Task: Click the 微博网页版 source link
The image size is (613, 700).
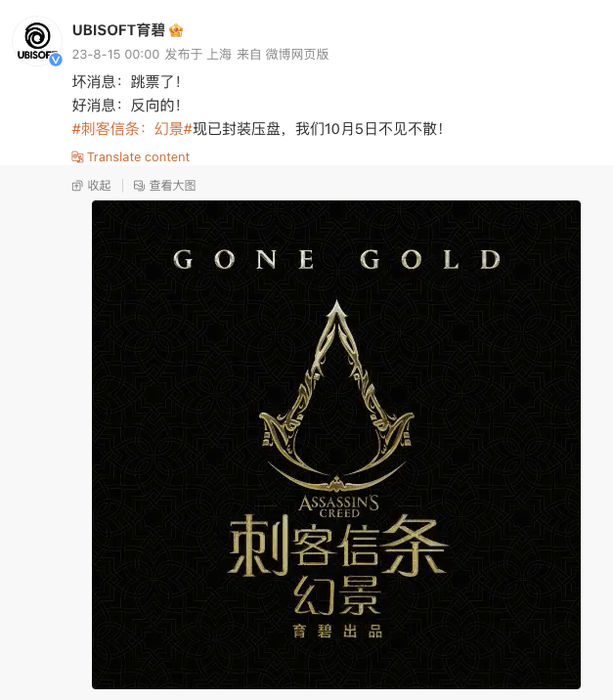Action: coord(297,55)
